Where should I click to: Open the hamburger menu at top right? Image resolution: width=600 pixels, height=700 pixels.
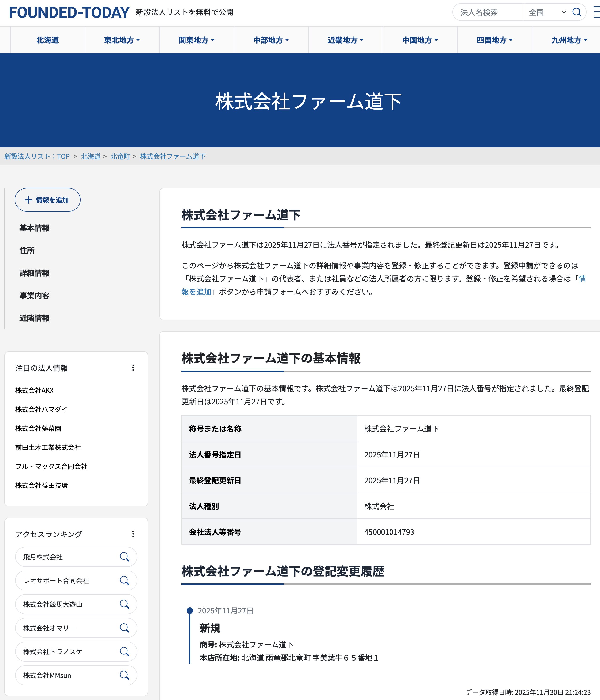click(x=596, y=12)
